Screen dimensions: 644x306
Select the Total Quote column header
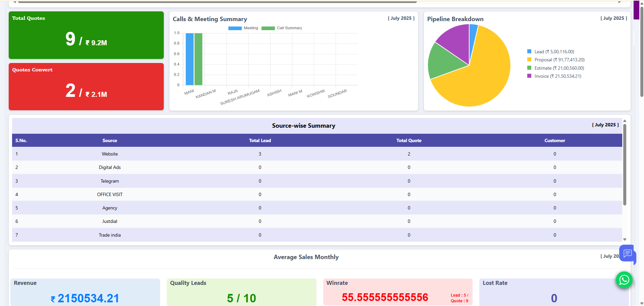[x=409, y=140]
